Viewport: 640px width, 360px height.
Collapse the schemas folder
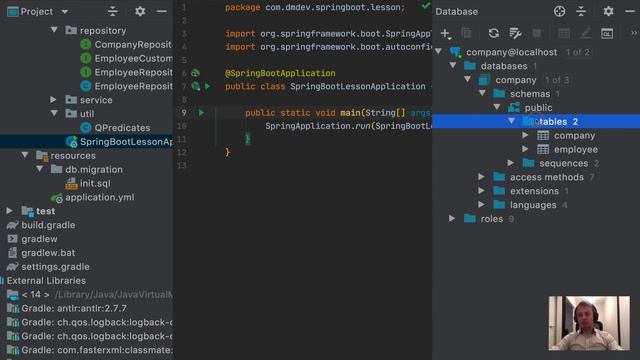pos(482,93)
